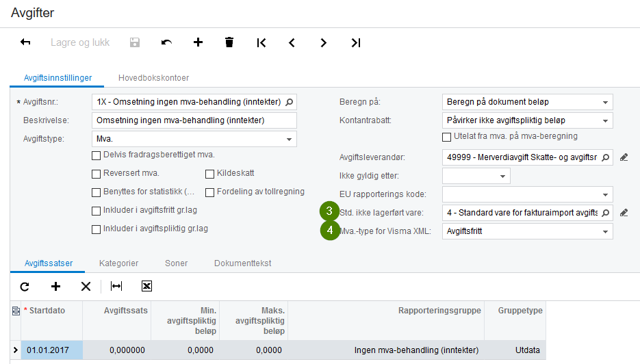The height and width of the screenshot is (364, 640).
Task: Refresh the Avgiftssatser grid
Action: pos(25,287)
